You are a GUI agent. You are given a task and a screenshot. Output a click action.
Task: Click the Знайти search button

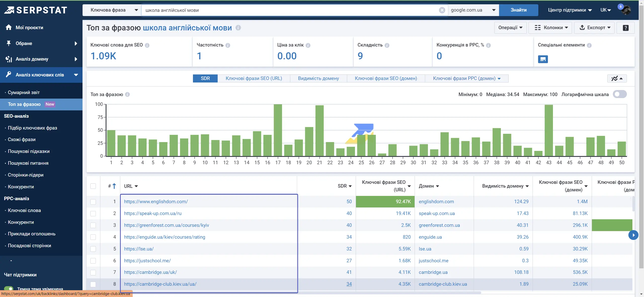[518, 10]
